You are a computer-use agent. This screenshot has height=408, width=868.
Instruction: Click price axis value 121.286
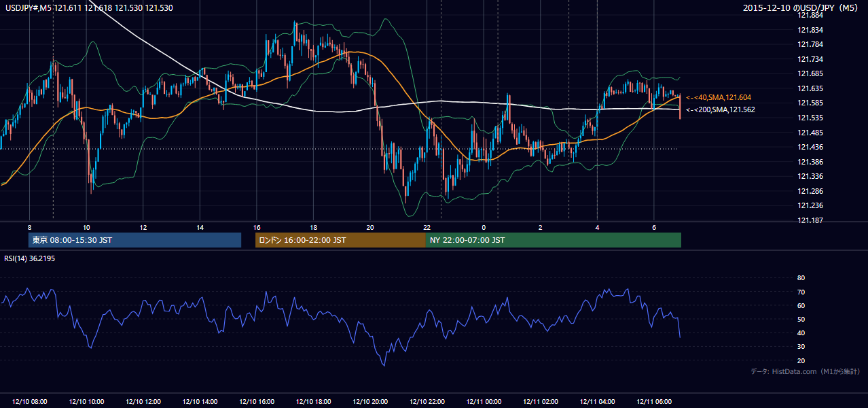tap(811, 191)
